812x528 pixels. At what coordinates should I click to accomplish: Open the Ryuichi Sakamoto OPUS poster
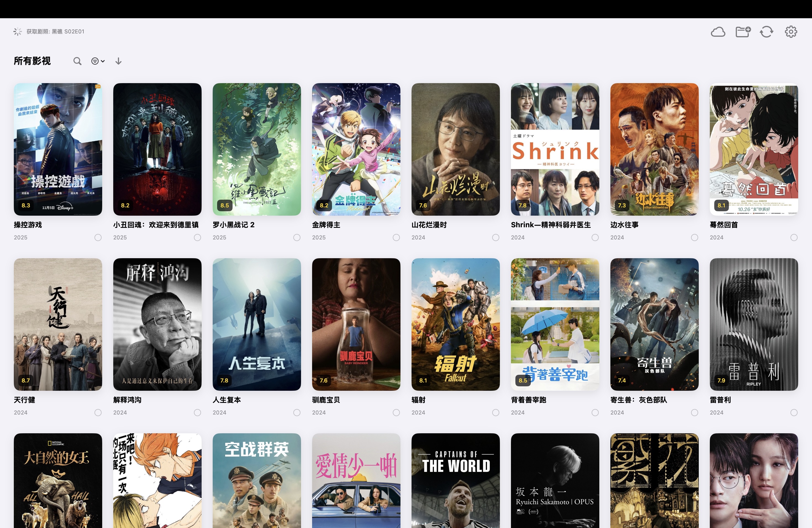pos(555,481)
